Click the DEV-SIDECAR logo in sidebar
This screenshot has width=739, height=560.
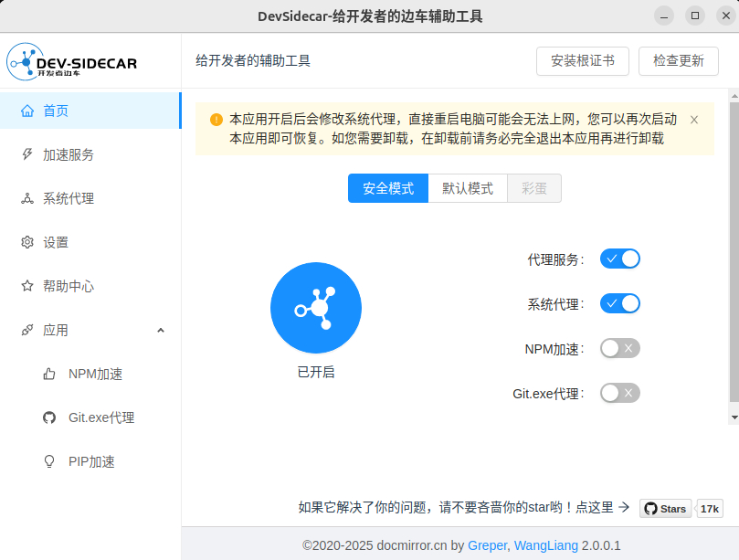[x=72, y=61]
